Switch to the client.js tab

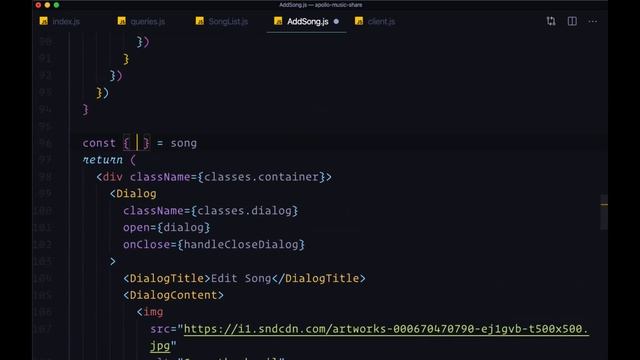(x=376, y=21)
